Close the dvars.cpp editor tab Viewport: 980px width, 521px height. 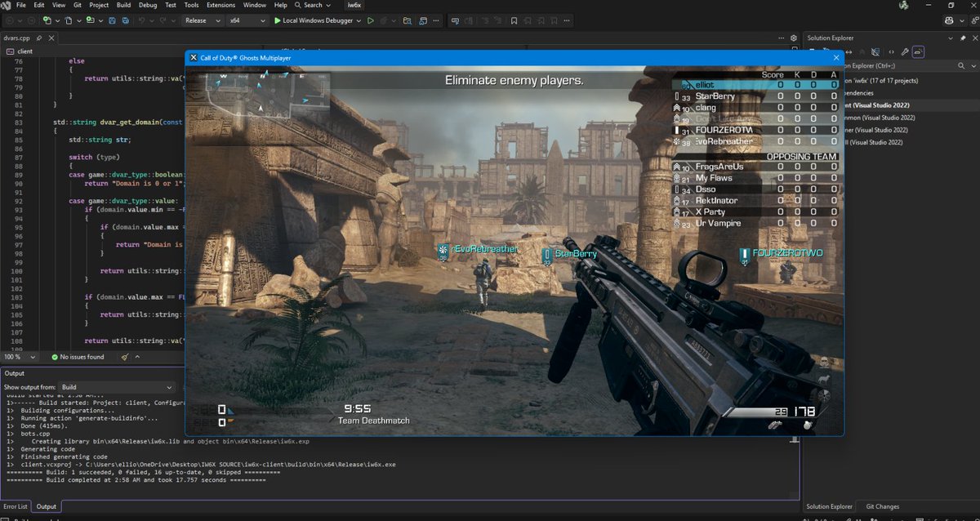coord(51,38)
